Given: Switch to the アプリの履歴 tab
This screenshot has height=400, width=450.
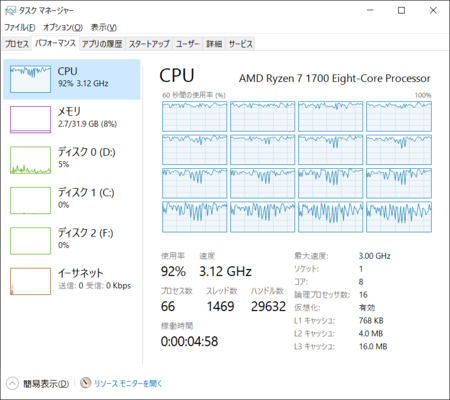Looking at the screenshot, I should 102,44.
